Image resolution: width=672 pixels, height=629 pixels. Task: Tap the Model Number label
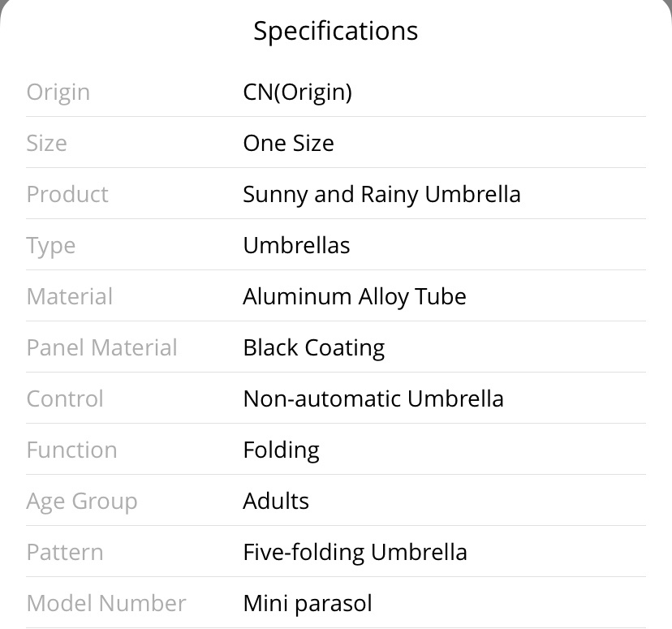click(x=106, y=603)
